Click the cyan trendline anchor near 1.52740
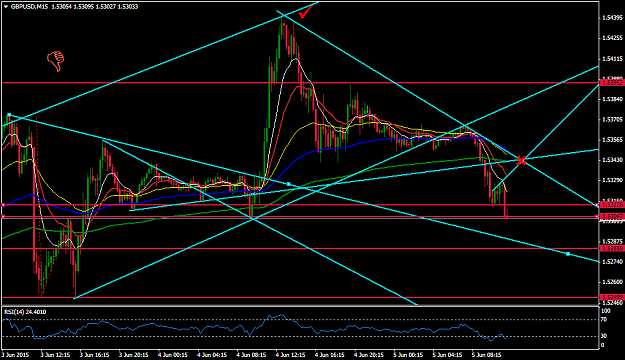Viewport: 625px width, 360px height. point(568,254)
